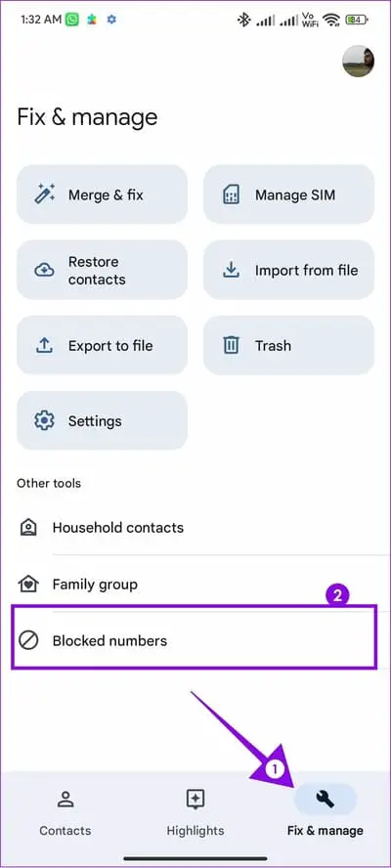The image size is (391, 868).
Task: Switch to the Highlights tab
Action: (195, 811)
